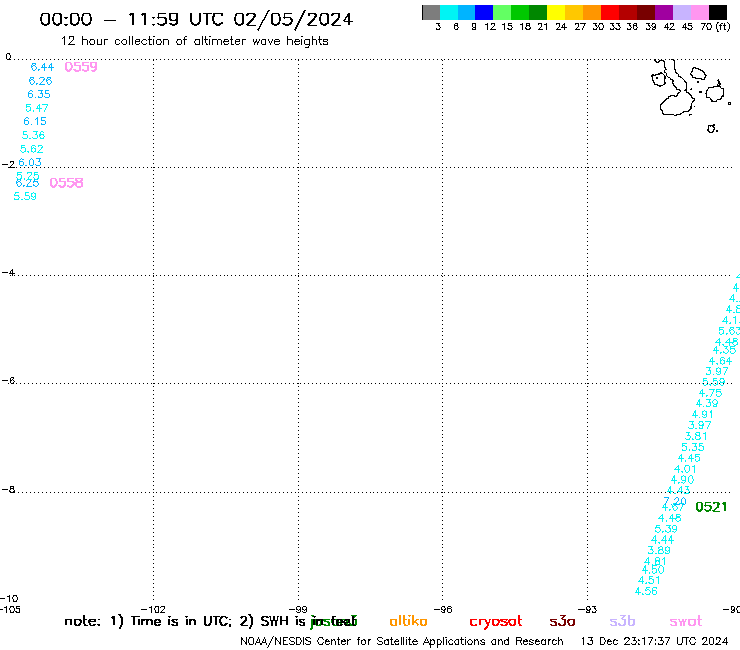
Task: Click the gray swatch in the color scale
Action: (431, 12)
